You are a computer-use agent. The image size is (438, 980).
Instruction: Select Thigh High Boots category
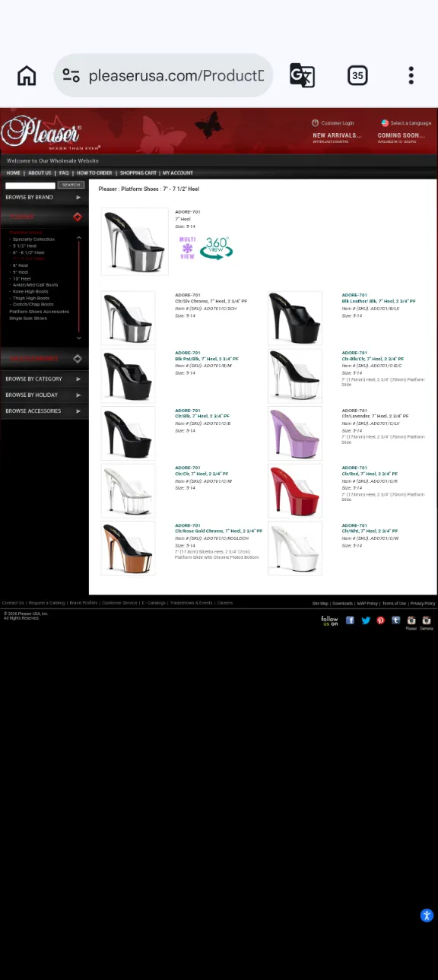(x=31, y=298)
